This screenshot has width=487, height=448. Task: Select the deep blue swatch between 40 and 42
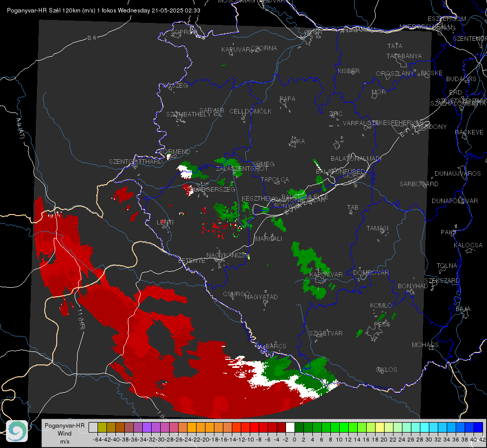click(479, 428)
